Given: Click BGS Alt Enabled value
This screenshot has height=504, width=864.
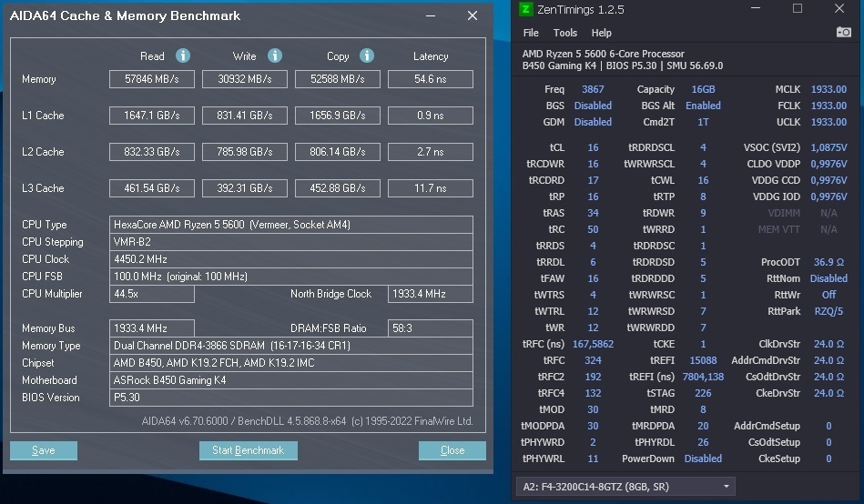Looking at the screenshot, I should pyautogui.click(x=703, y=106).
